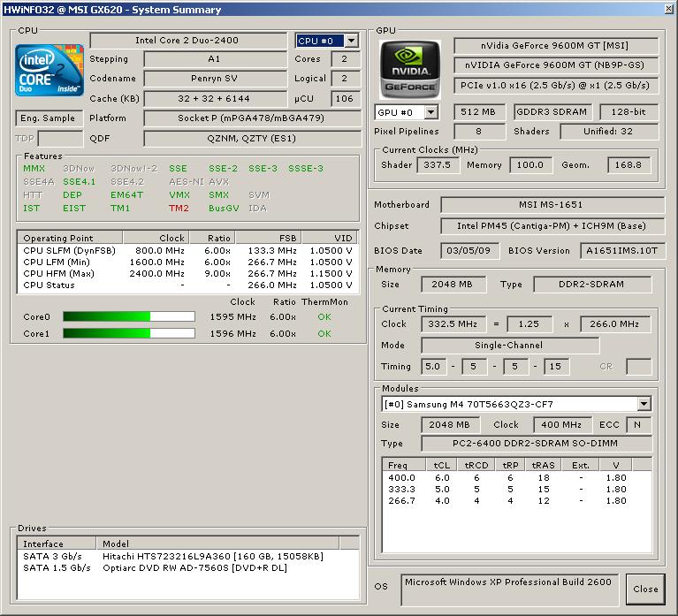Click the PCIe v1.0 x16 bus field

556,86
